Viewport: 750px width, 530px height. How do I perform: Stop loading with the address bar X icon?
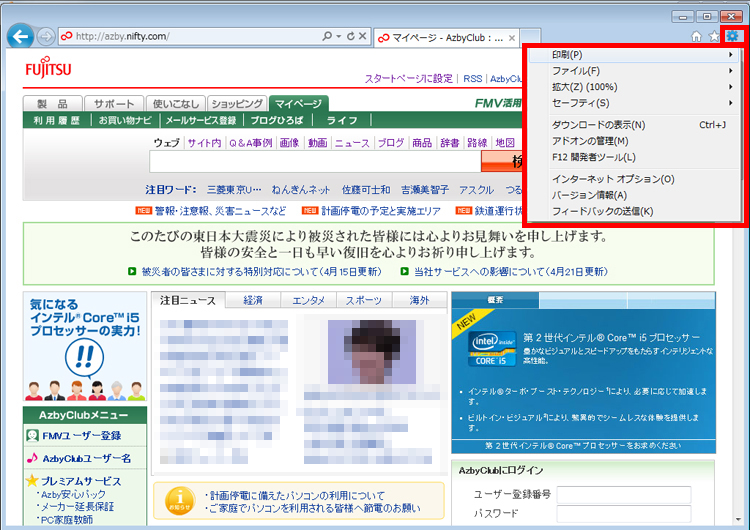coord(363,36)
